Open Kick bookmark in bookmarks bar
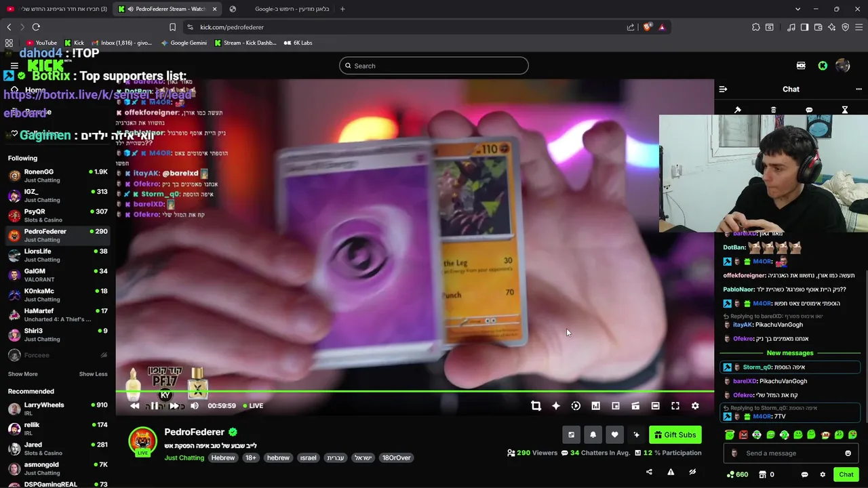 point(74,43)
